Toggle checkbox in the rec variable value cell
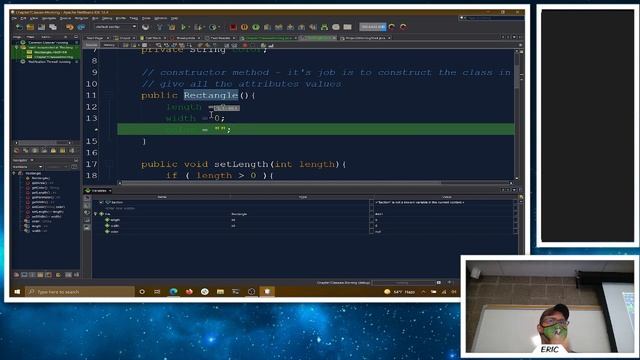This screenshot has height=360, width=640. tap(371, 214)
